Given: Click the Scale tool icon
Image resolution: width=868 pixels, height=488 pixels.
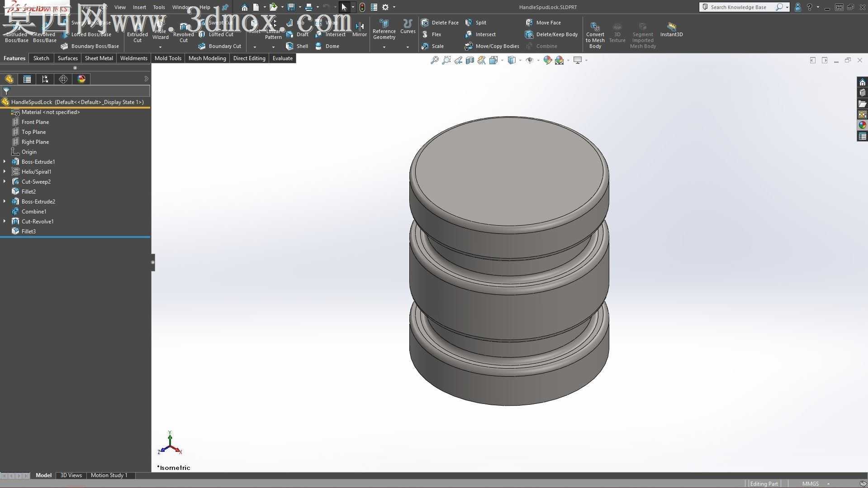Looking at the screenshot, I should click(425, 46).
